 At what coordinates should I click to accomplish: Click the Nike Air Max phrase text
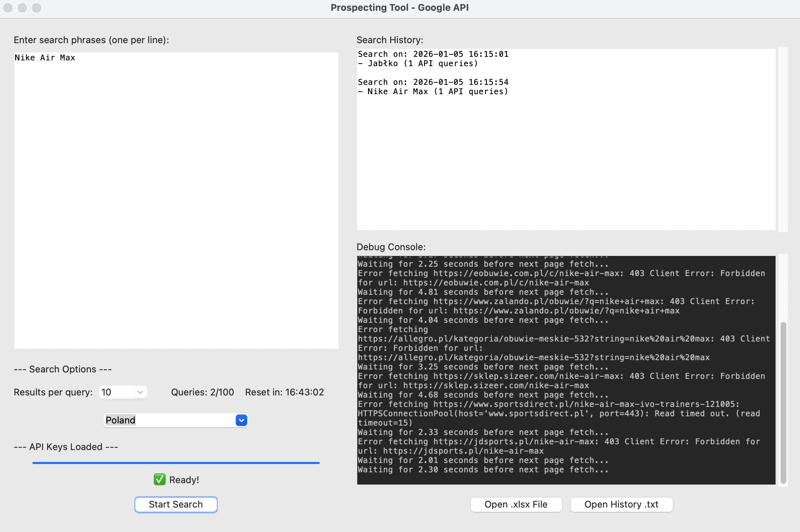click(45, 58)
